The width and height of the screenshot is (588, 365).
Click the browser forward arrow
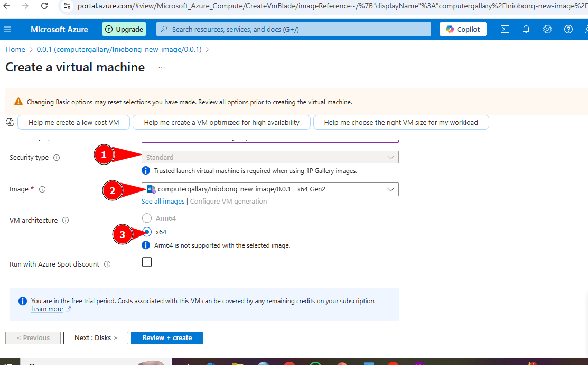point(25,6)
